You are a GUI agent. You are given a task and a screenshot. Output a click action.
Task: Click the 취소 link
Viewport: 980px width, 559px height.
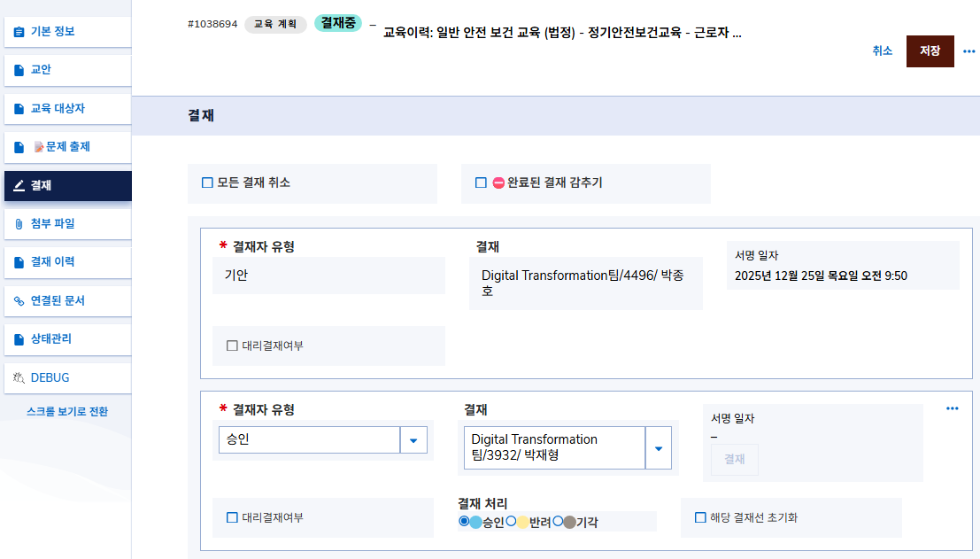(x=882, y=51)
